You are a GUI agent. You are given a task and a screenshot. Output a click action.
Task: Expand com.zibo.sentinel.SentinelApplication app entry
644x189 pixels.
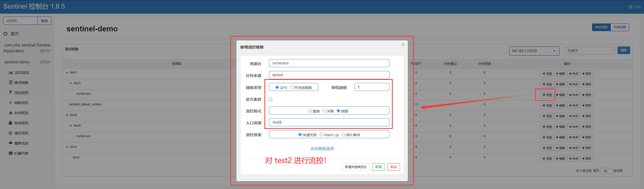[x=27, y=48]
